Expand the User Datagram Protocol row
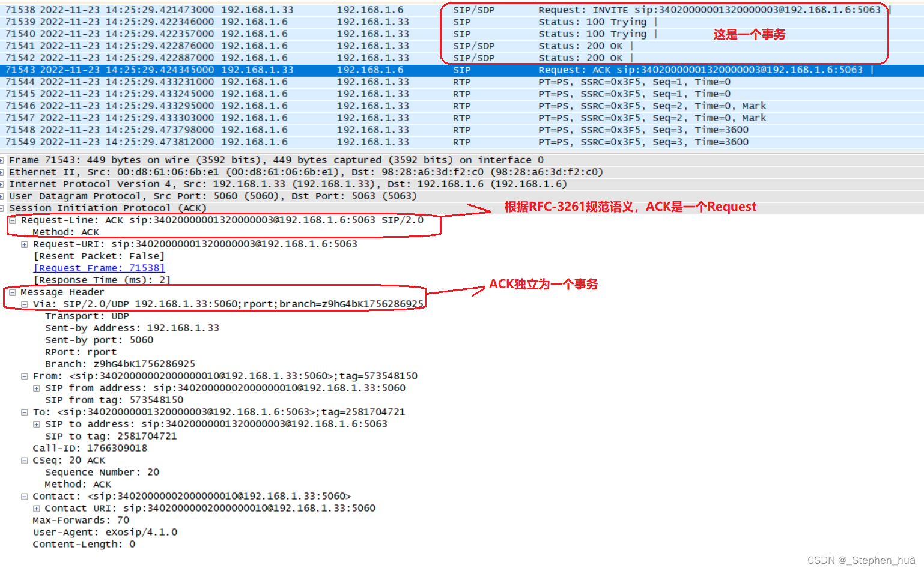Image resolution: width=924 pixels, height=571 pixels. (2, 196)
